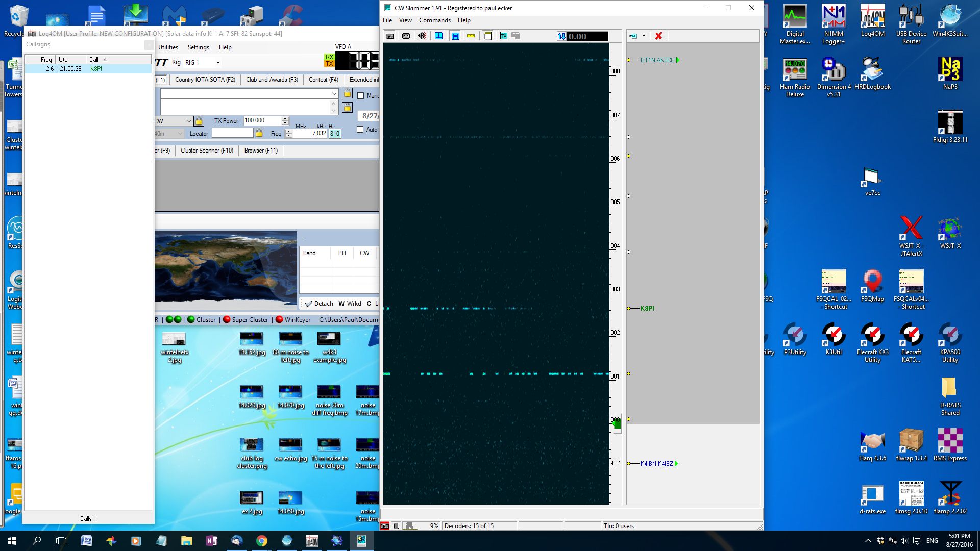The width and height of the screenshot is (980, 551).
Task: Open HRDLogbook desktop icon
Action: (872, 73)
